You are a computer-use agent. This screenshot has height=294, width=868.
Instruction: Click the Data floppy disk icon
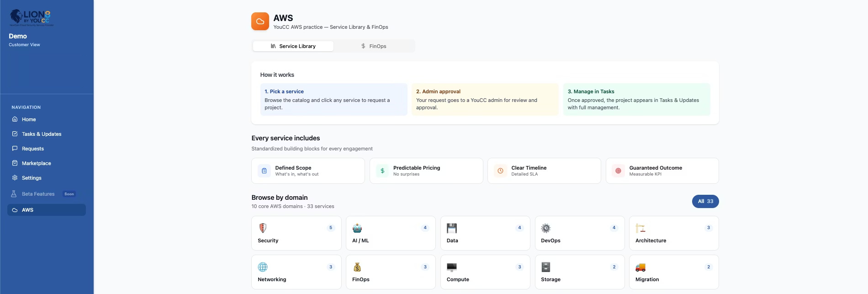(x=452, y=228)
